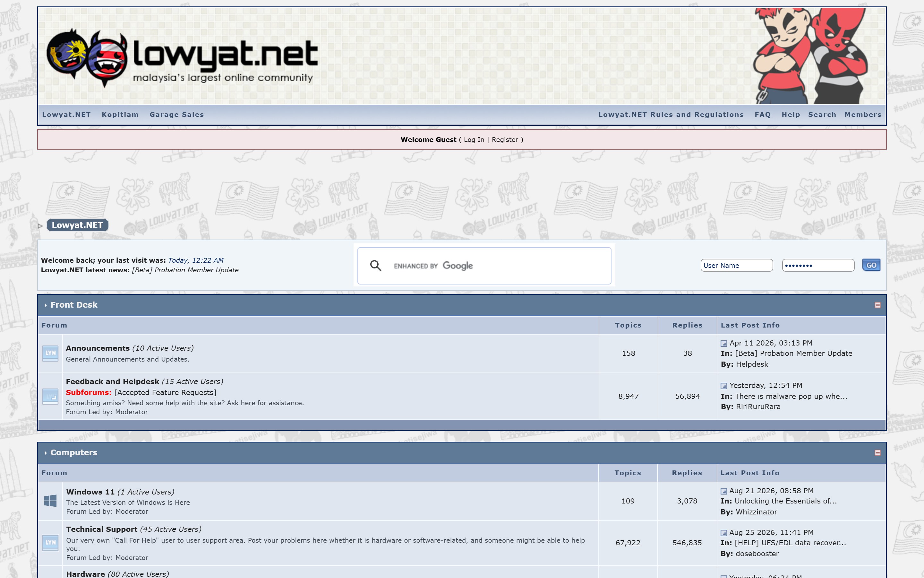Click Moderator link under Feedback and Helpdesk
The height and width of the screenshot is (578, 924).
coord(131,412)
